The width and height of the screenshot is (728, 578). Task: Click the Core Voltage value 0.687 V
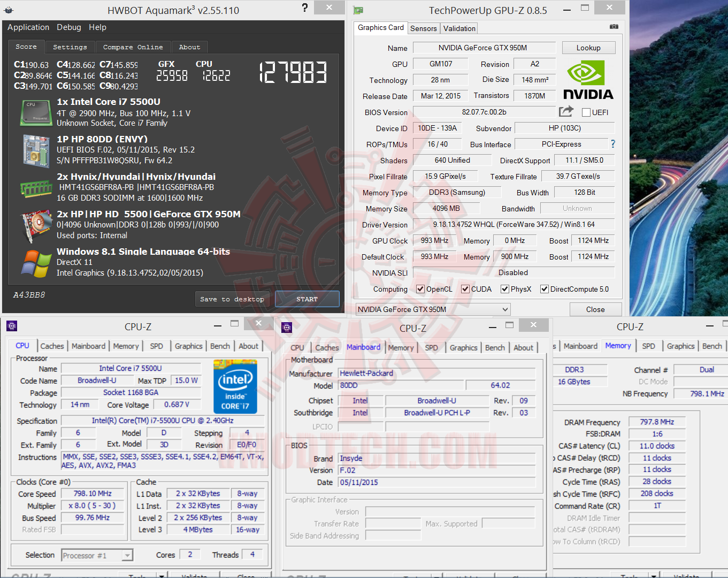pyautogui.click(x=177, y=405)
